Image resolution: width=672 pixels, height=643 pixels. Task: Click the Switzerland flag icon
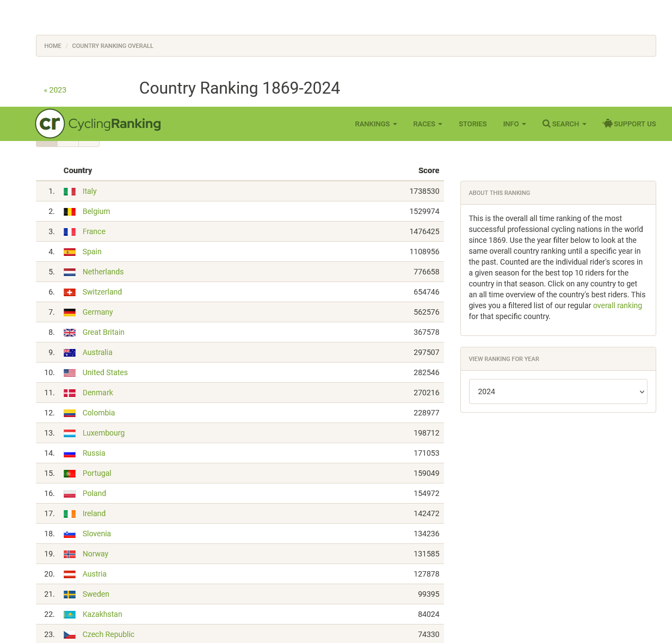point(70,292)
